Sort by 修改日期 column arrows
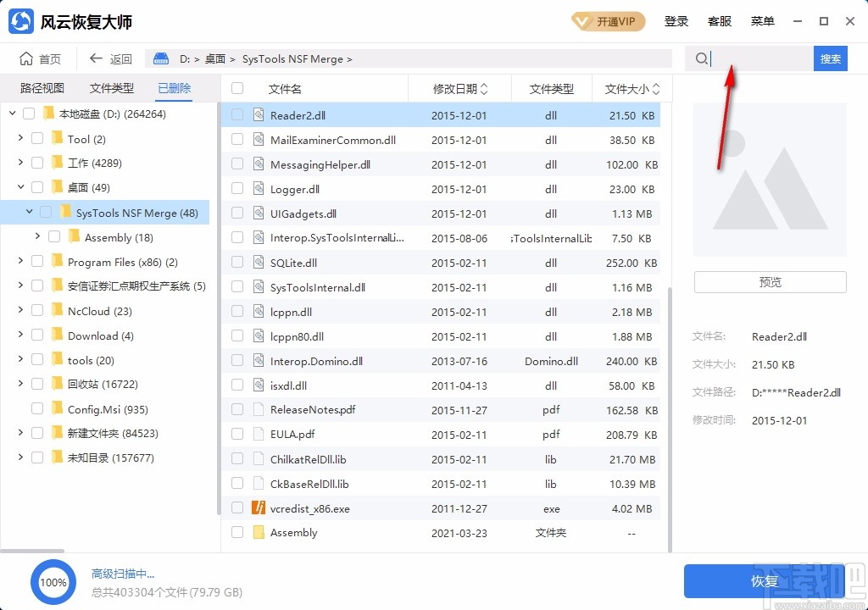 pyautogui.click(x=484, y=89)
